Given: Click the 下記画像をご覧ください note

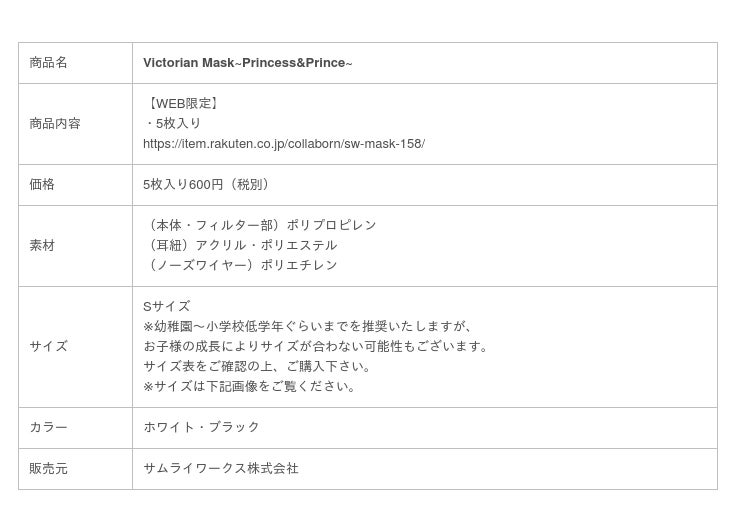Looking at the screenshot, I should tap(249, 387).
